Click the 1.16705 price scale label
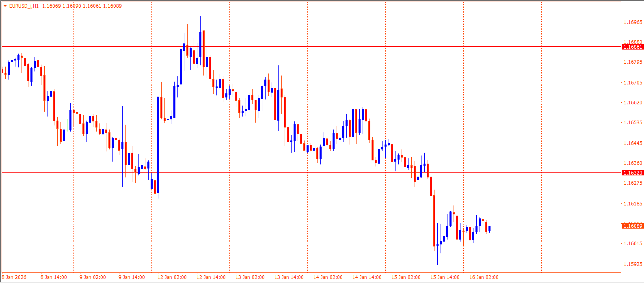The image size is (644, 283). pyautogui.click(x=633, y=83)
